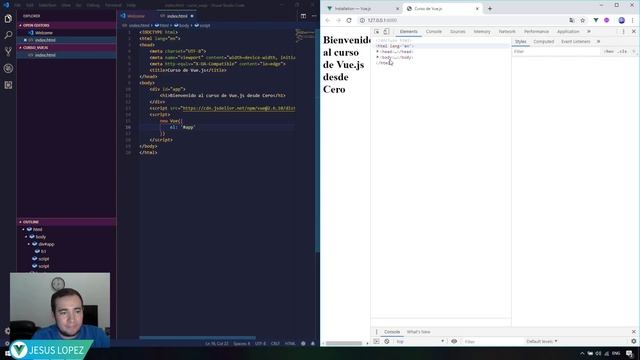Activate the DevTools element inspector tool

click(377, 31)
